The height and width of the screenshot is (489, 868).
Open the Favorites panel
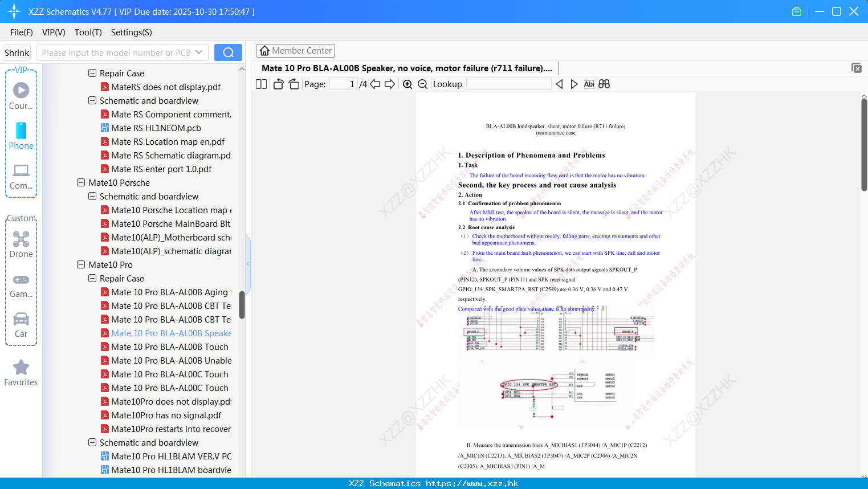pyautogui.click(x=21, y=373)
